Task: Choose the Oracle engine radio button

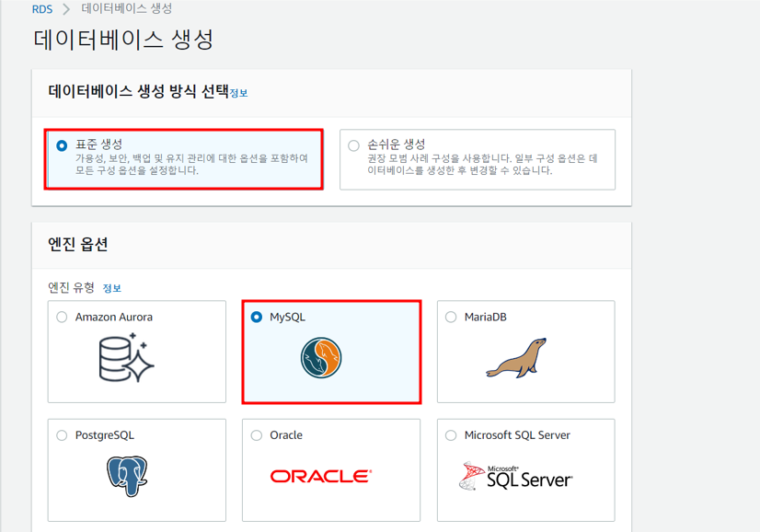Action: click(257, 435)
